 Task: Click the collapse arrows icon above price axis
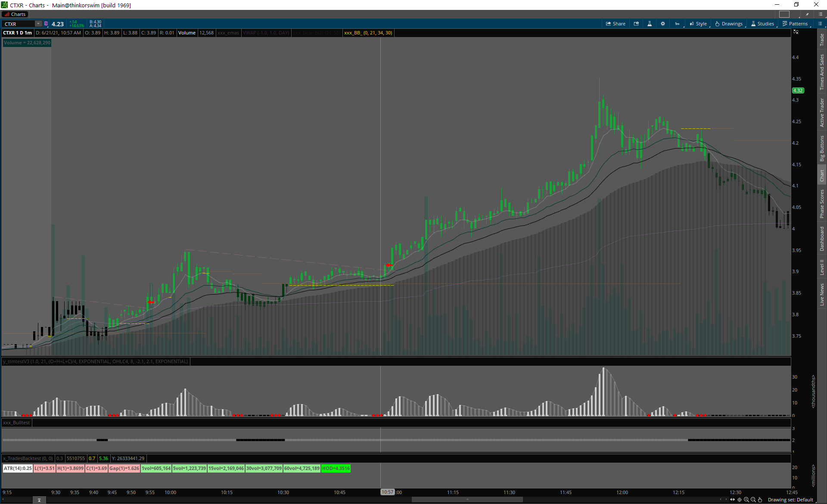[x=796, y=32]
